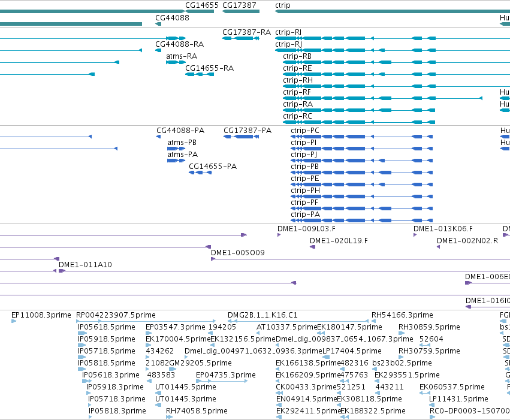
Task: Select transcript ctrip-RF
Action: click(297, 92)
